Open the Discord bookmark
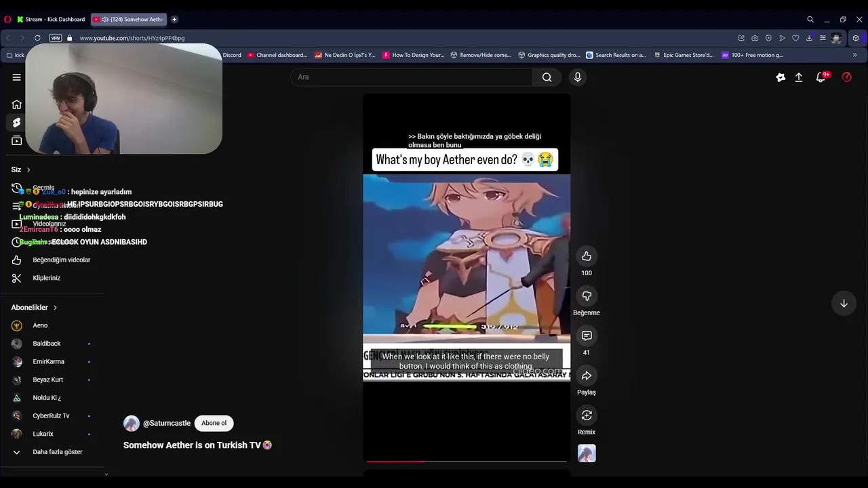 (232, 55)
